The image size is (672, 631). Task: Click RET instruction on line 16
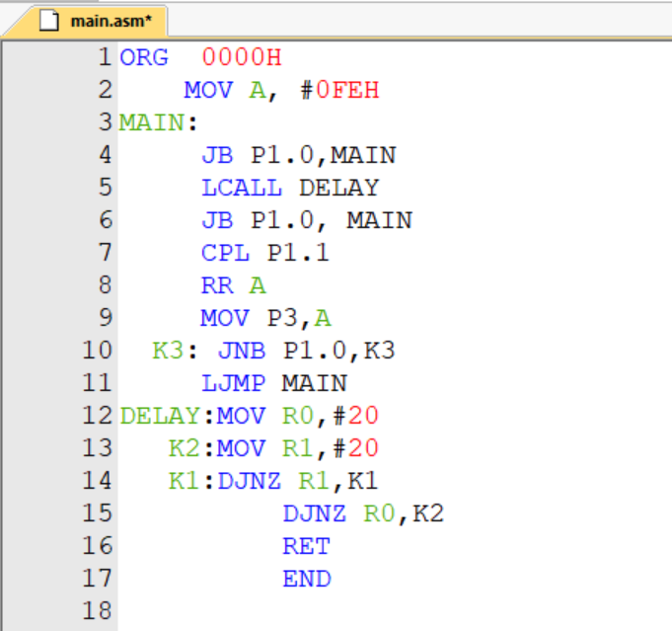[307, 546]
